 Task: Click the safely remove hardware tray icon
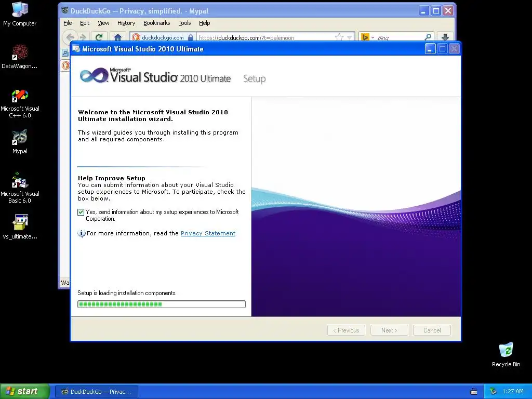494,392
